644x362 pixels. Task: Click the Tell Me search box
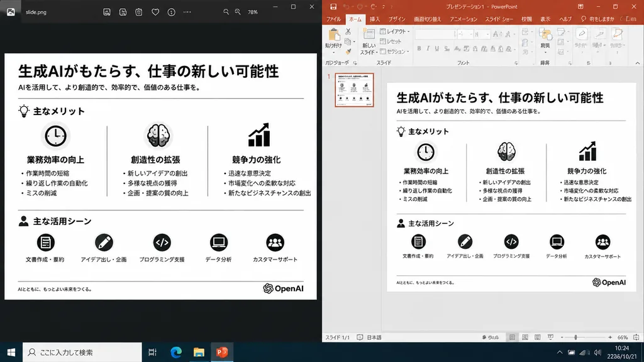click(x=598, y=19)
